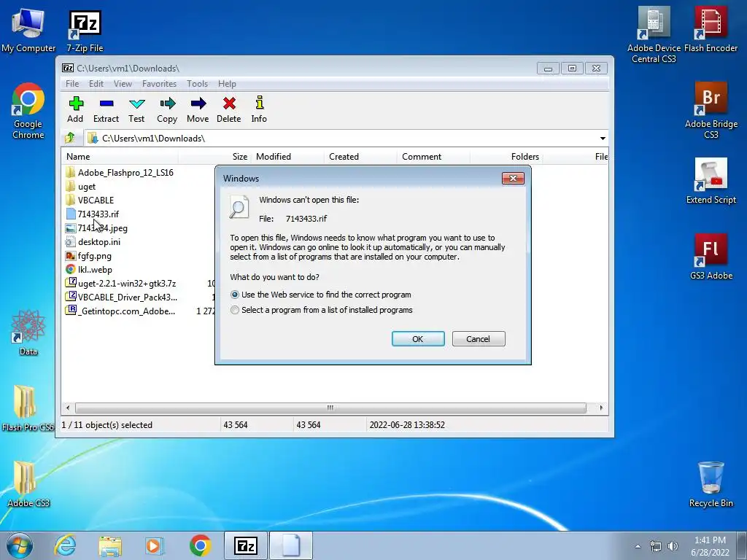This screenshot has width=747, height=560.
Task: Click the address path input field
Action: [341, 138]
